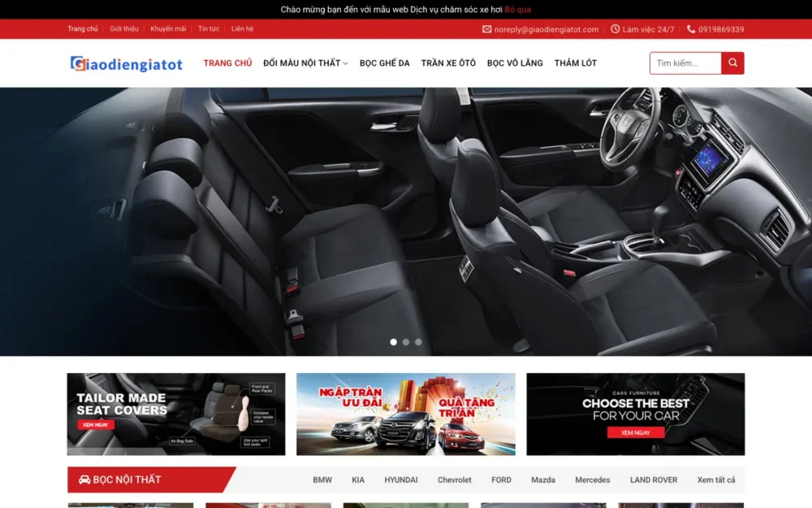Select the first slider dot

(394, 341)
